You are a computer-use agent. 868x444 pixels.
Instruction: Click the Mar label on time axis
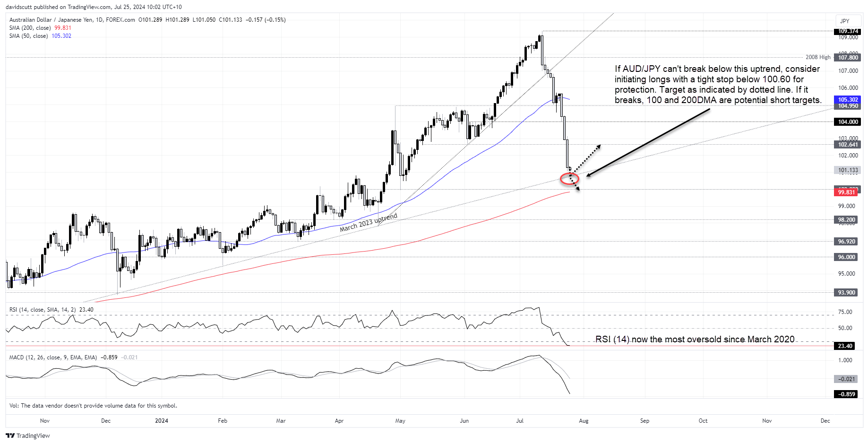281,421
